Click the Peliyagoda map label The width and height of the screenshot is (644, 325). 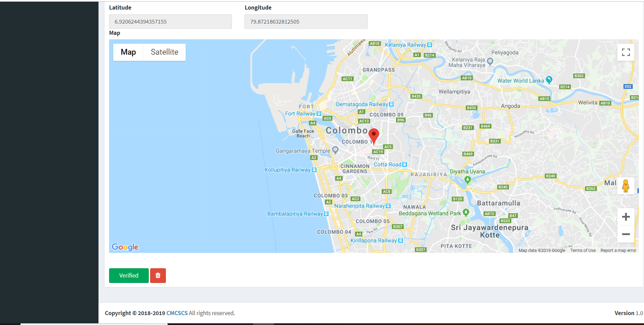[505, 53]
